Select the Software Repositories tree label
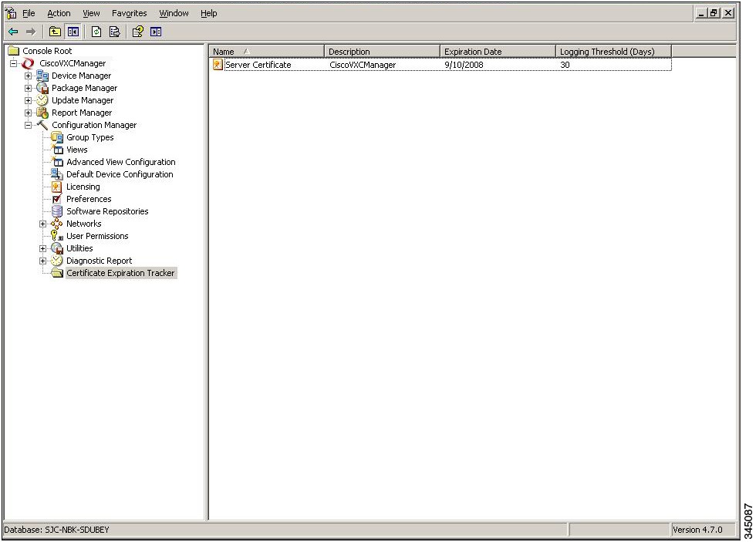Viewport: 756px width, 542px height. click(x=107, y=211)
